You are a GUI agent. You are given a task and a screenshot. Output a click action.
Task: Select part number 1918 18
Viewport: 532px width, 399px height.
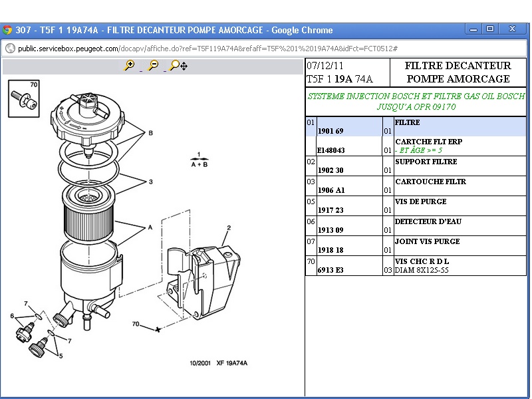coord(331,250)
